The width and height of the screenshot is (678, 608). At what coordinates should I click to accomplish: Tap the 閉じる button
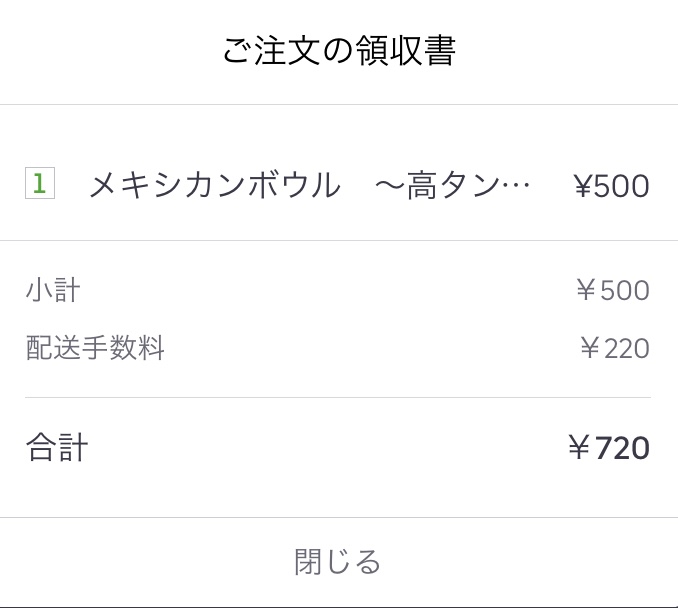coord(338,562)
